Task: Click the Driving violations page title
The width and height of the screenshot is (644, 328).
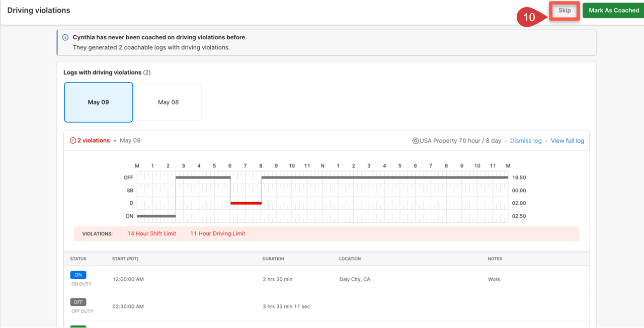Action: click(39, 10)
